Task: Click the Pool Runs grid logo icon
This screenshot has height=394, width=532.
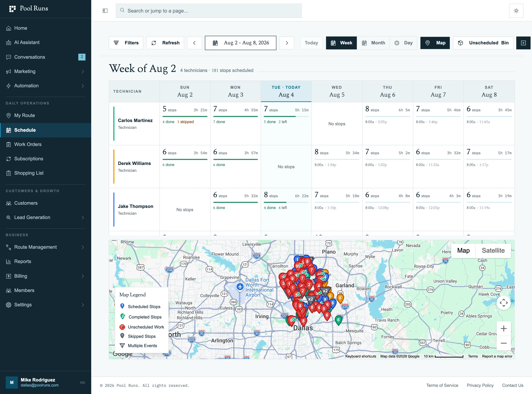Action: 12,9
